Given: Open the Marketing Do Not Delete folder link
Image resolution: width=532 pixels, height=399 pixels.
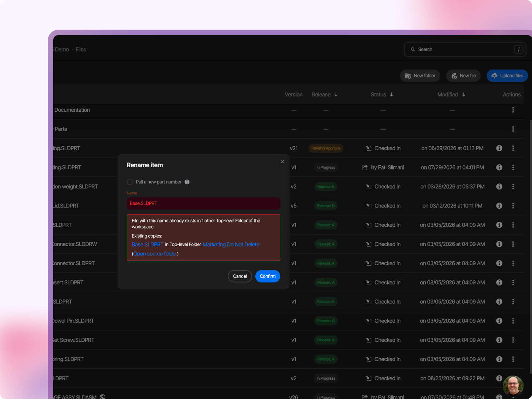Looking at the screenshot, I should [231, 244].
